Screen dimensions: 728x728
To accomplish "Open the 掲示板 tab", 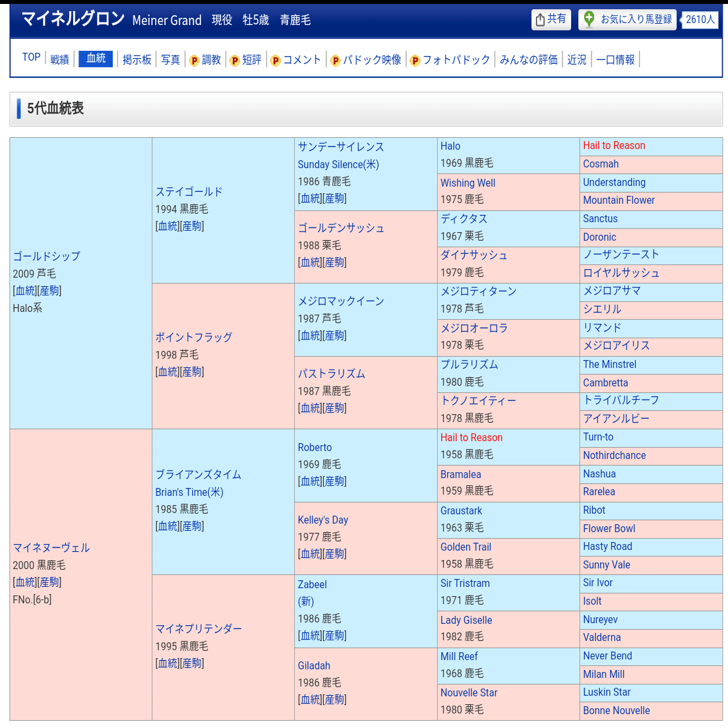I will [x=137, y=59].
